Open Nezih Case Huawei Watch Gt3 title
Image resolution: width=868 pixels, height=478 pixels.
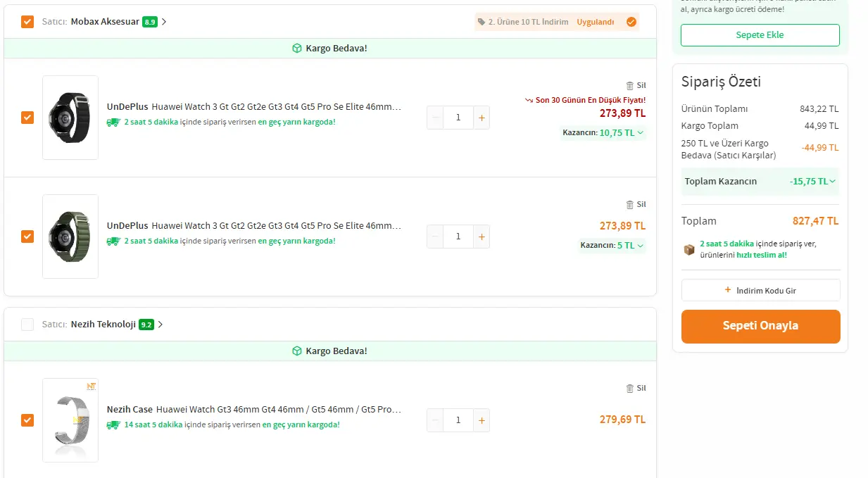(x=254, y=410)
